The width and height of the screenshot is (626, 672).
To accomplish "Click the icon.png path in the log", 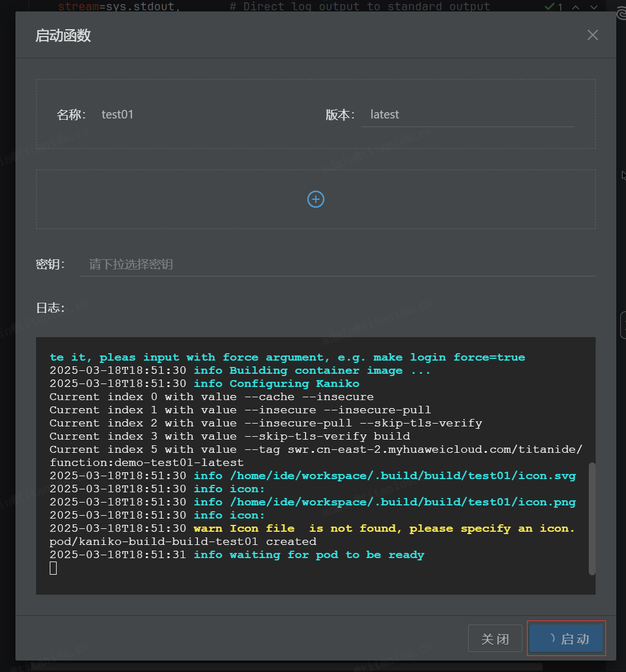I will [x=403, y=502].
